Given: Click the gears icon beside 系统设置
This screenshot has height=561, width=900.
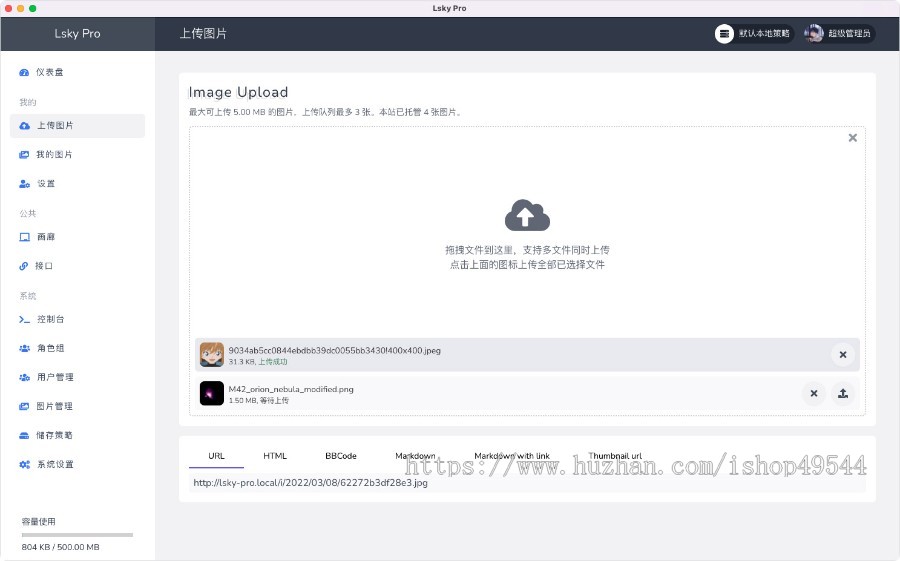Looking at the screenshot, I should pos(25,465).
